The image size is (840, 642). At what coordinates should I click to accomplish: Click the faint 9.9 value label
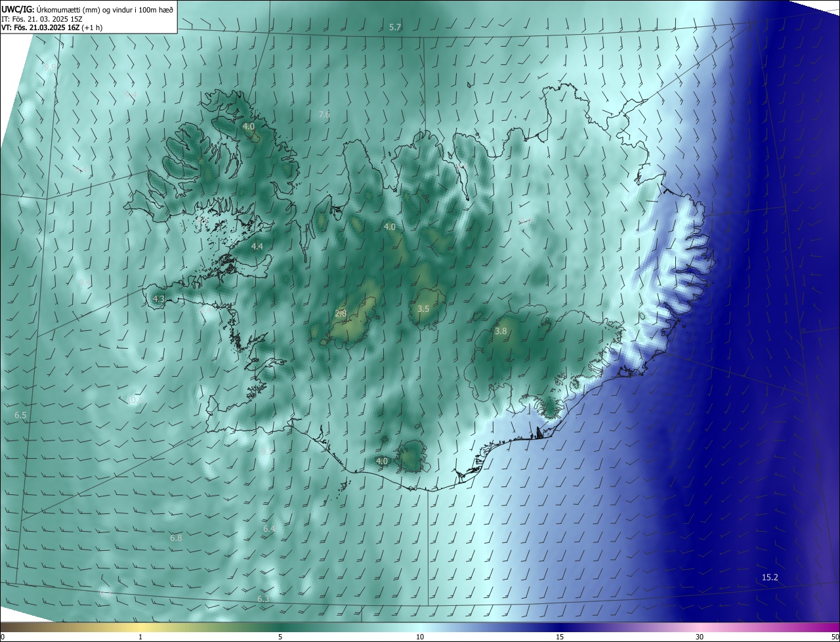pos(49,66)
